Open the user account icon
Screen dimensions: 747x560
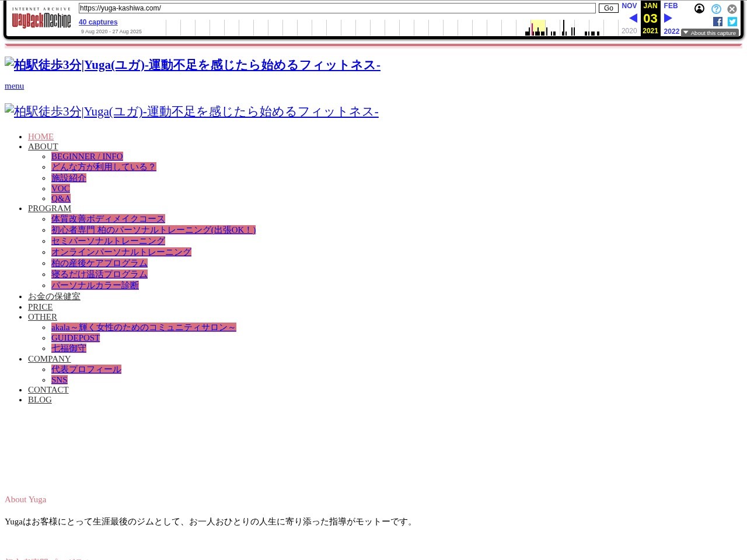pyautogui.click(x=699, y=9)
